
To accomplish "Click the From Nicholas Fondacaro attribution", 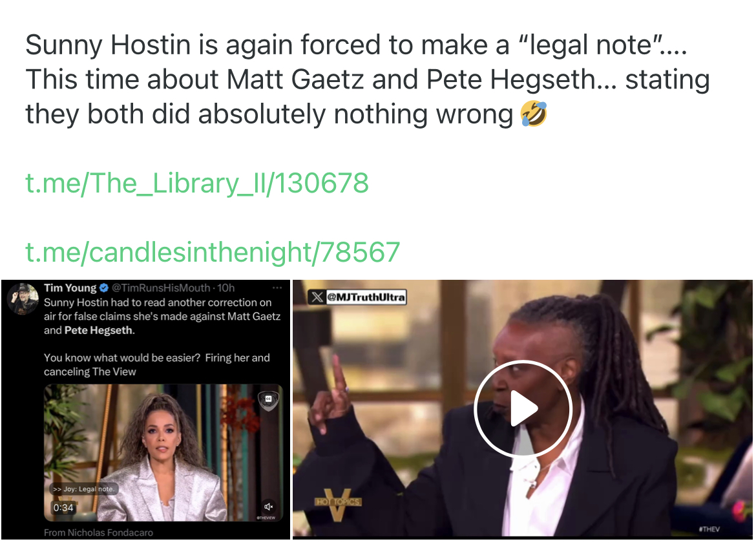I will [x=98, y=532].
